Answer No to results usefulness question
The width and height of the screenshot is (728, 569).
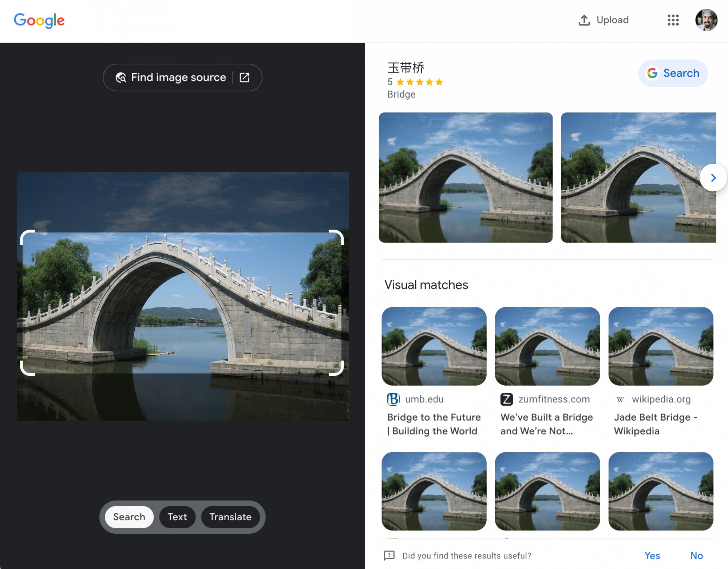tap(697, 556)
